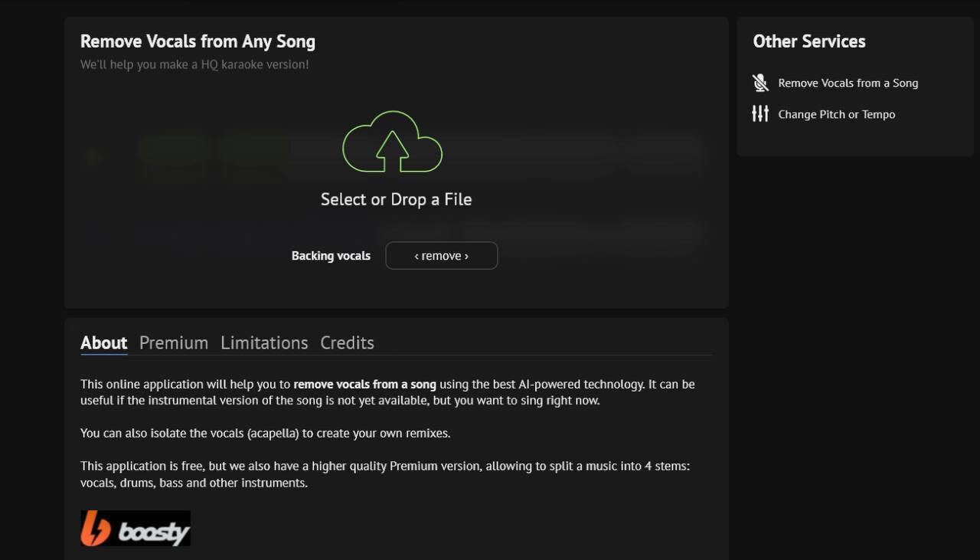The image size is (980, 560).
Task: Click the bold "remove vocals from a song" text
Action: coord(364,384)
